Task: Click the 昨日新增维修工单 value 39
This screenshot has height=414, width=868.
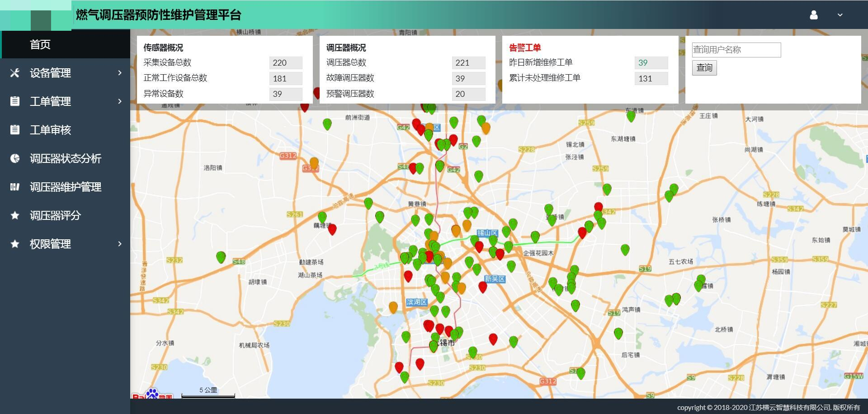Action: tap(651, 63)
